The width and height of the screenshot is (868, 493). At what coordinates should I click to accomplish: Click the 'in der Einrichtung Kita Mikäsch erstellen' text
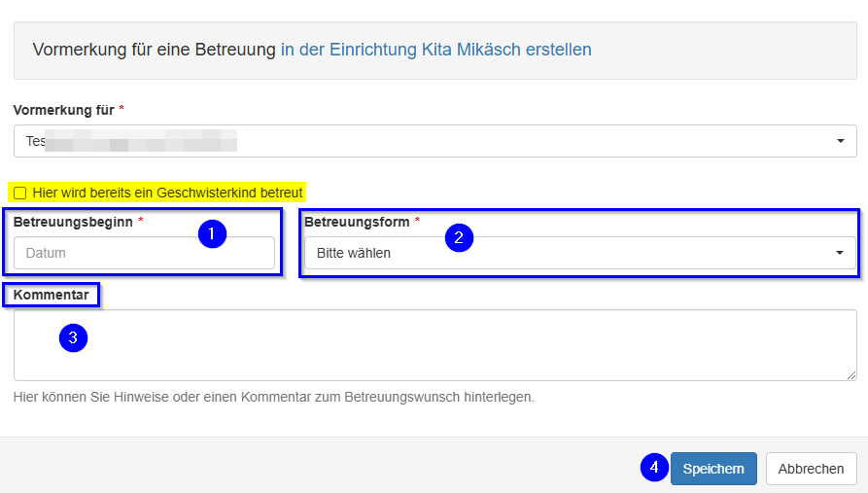tap(435, 50)
